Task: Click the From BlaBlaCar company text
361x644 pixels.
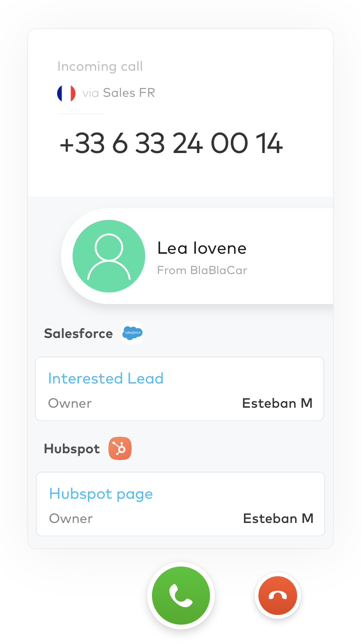Action: tap(202, 270)
